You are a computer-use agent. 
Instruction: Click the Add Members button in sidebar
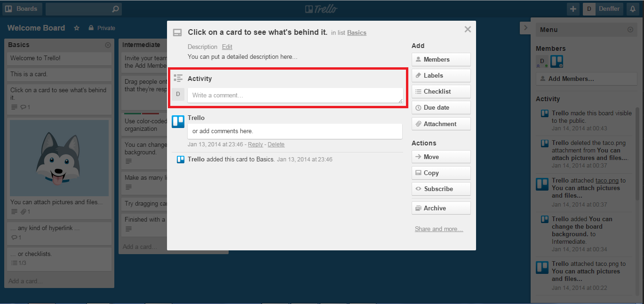click(x=586, y=79)
